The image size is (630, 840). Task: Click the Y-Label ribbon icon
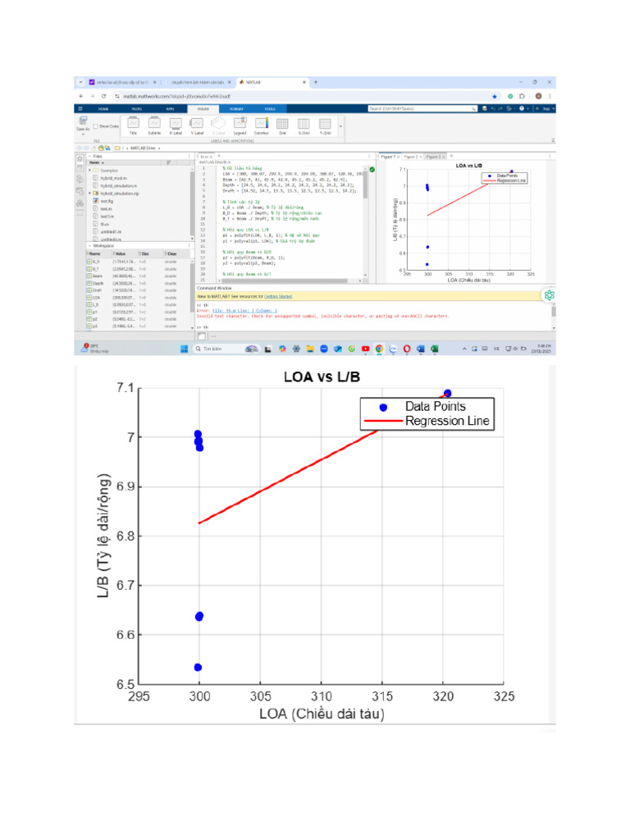pyautogui.click(x=197, y=124)
